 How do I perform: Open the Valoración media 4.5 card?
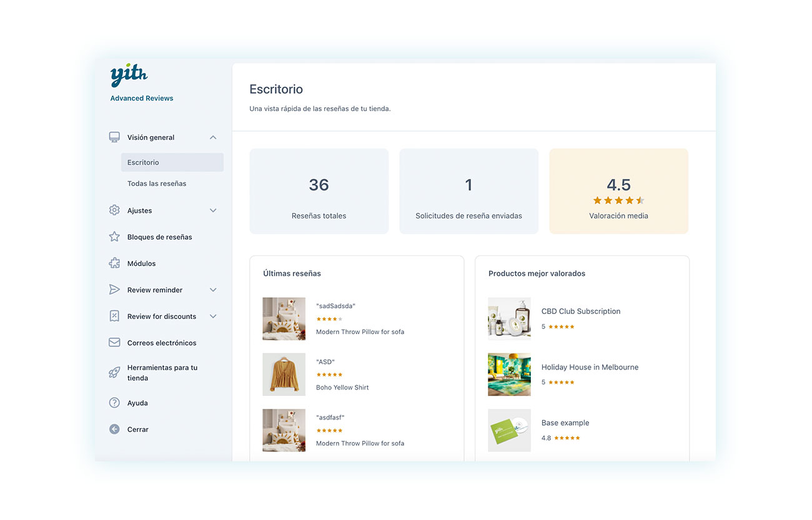click(x=619, y=191)
